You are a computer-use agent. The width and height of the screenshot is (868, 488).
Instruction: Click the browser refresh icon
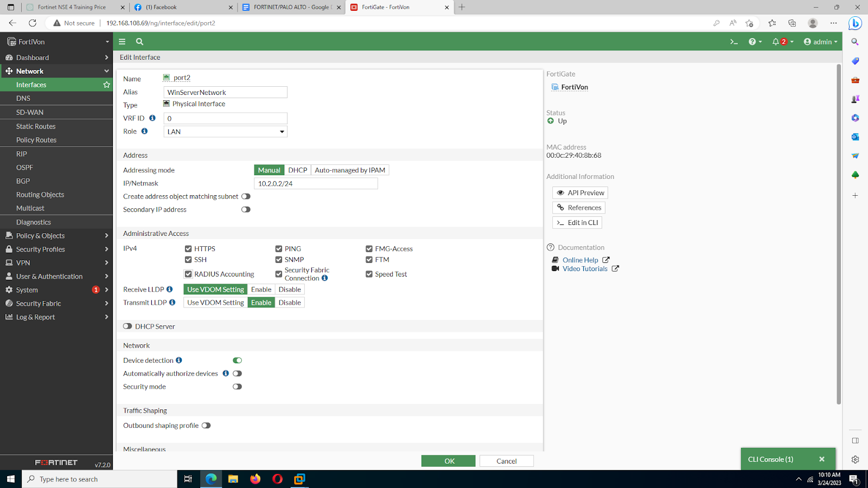pyautogui.click(x=33, y=23)
